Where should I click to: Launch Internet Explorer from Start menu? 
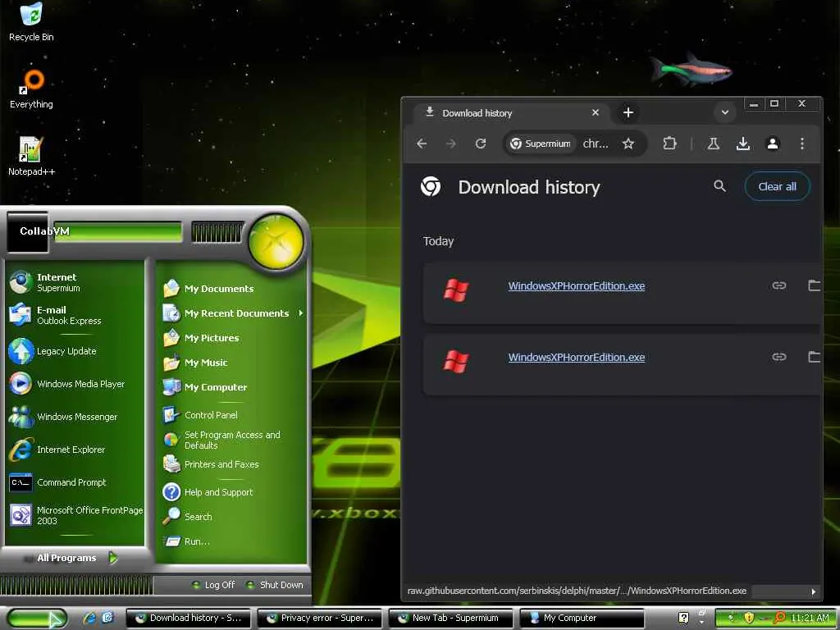[75, 450]
